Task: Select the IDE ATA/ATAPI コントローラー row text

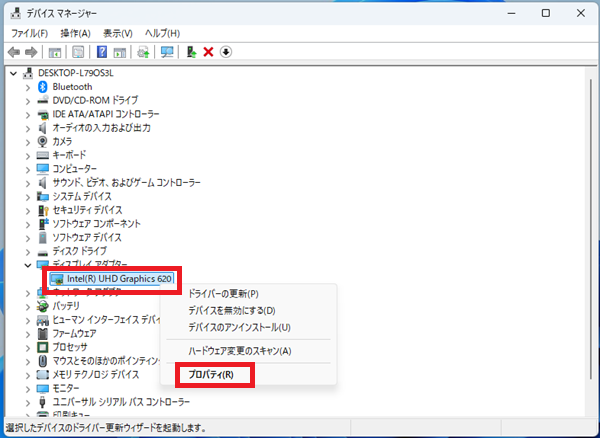Action: [106, 114]
